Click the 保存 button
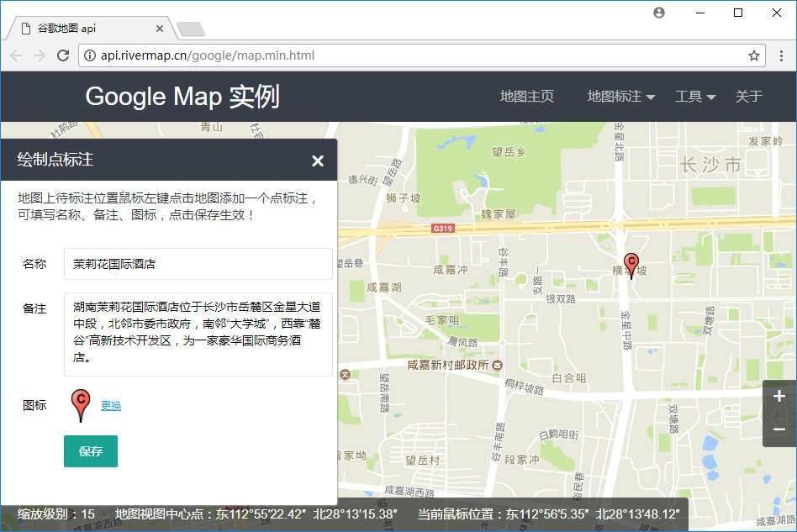The image size is (797, 532). click(91, 451)
